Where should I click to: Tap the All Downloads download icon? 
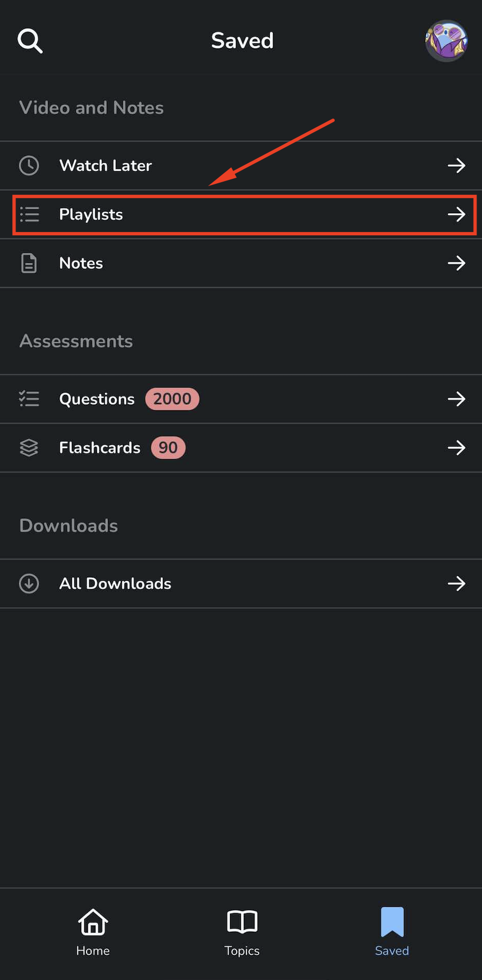tap(29, 584)
